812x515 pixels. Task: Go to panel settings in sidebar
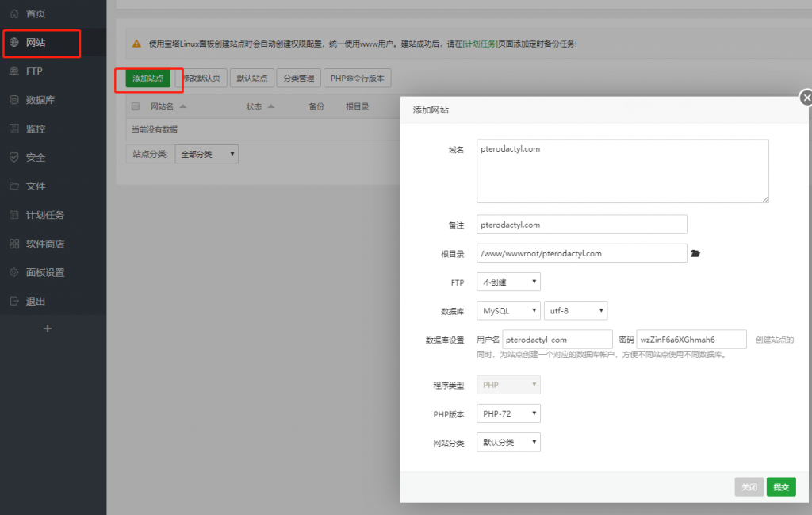tap(45, 272)
